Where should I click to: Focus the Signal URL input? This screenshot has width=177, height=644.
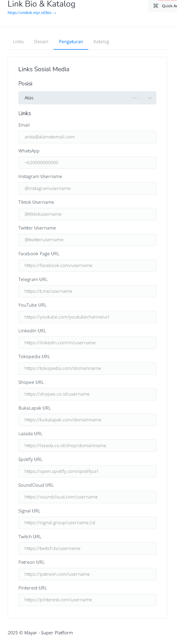(87, 523)
